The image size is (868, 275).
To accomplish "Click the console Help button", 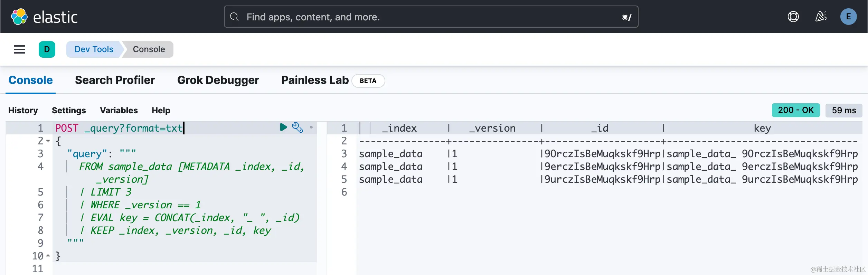I will coord(161,110).
